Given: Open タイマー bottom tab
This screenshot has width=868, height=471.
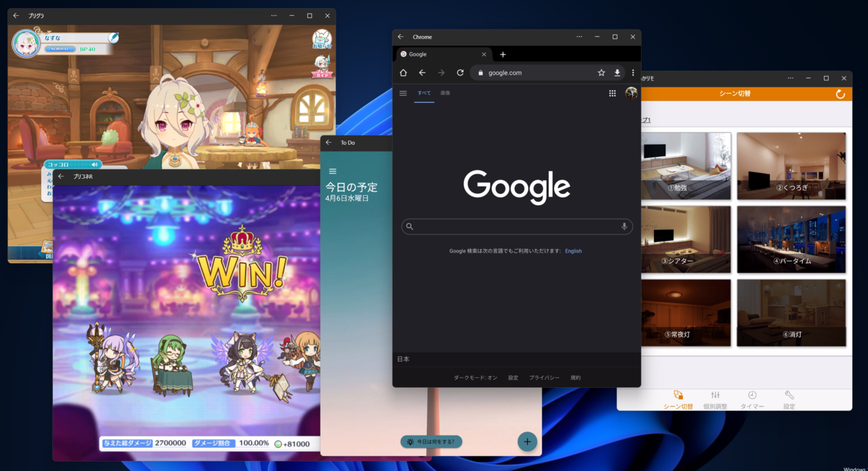Looking at the screenshot, I should (752, 400).
